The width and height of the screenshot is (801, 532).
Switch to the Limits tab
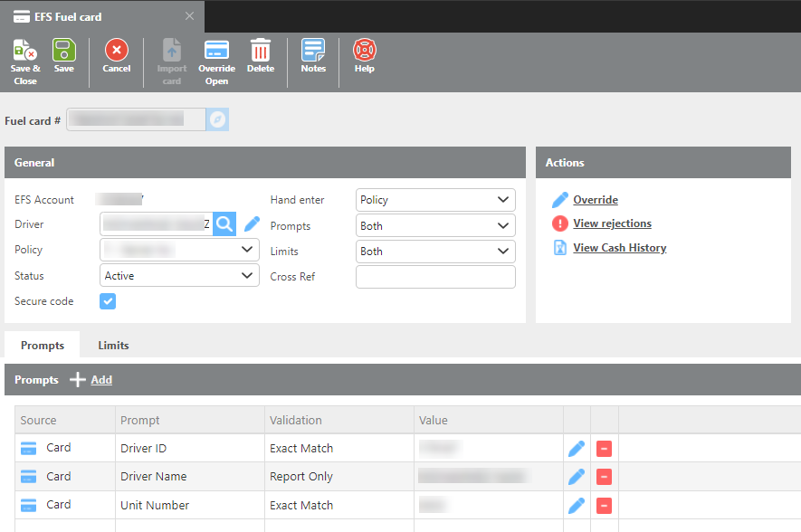click(x=113, y=345)
